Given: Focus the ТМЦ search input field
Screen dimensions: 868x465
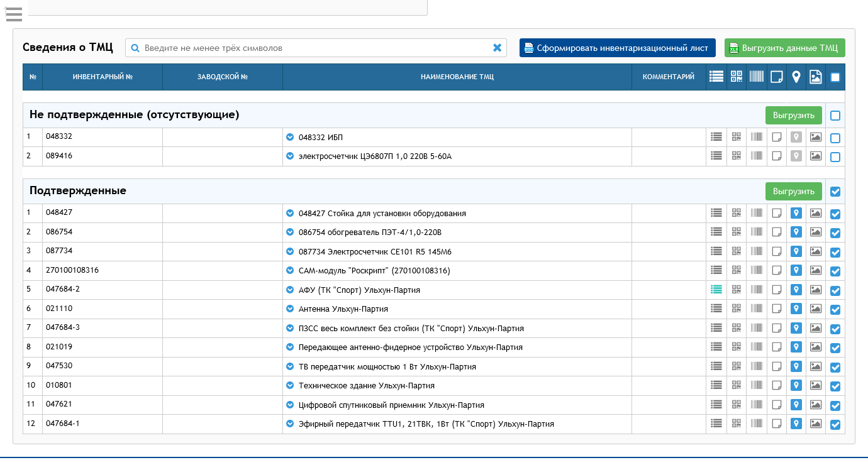Looking at the screenshot, I should 314,48.
